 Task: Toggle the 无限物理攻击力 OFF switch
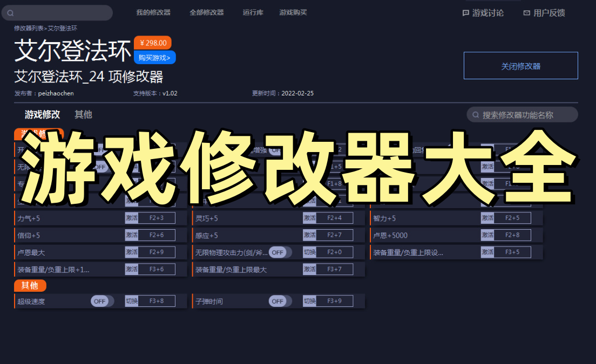pyautogui.click(x=280, y=252)
